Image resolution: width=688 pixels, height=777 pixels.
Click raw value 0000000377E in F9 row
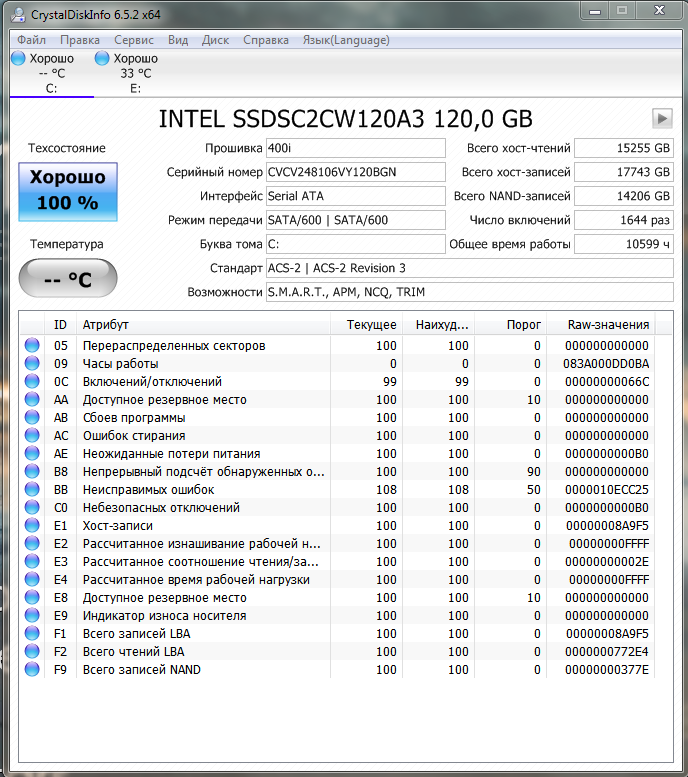[x=607, y=669]
